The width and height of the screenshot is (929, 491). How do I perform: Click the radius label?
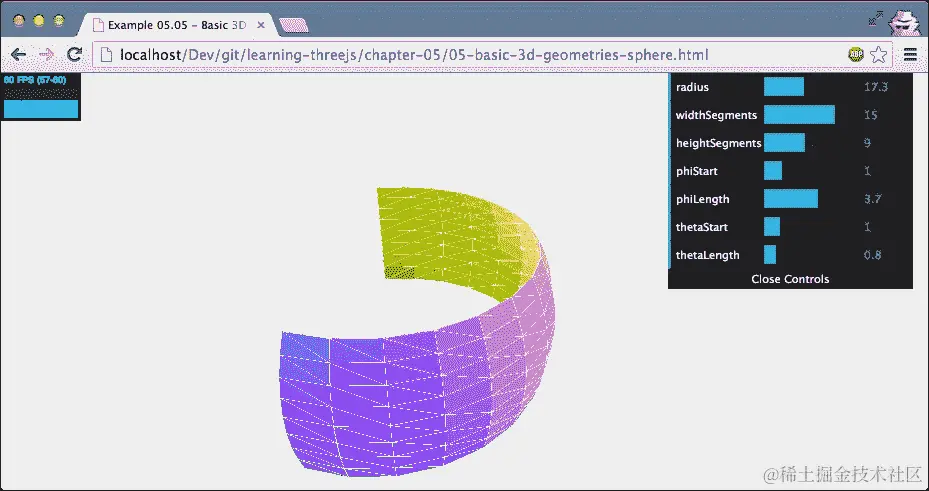click(692, 87)
